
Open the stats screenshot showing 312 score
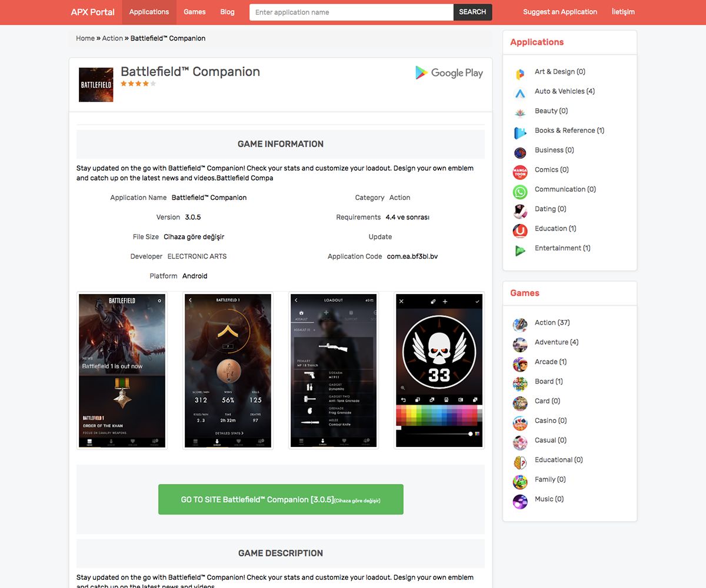point(228,371)
